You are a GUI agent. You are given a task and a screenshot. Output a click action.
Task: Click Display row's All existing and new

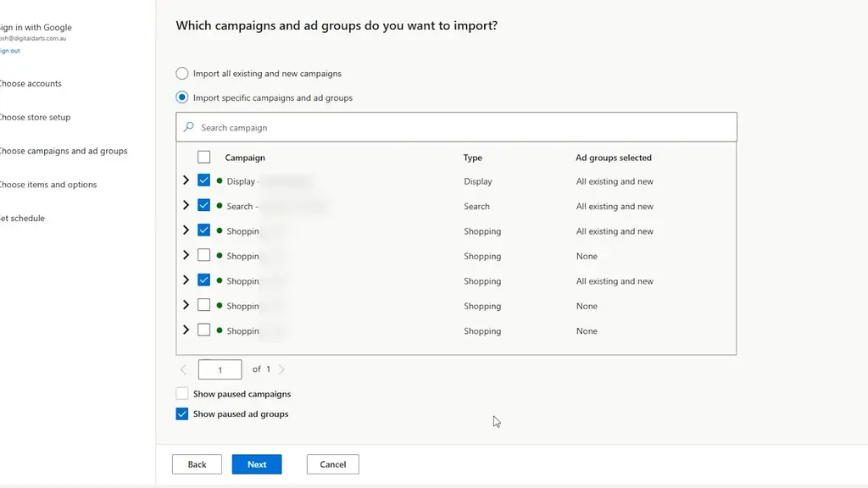point(615,181)
